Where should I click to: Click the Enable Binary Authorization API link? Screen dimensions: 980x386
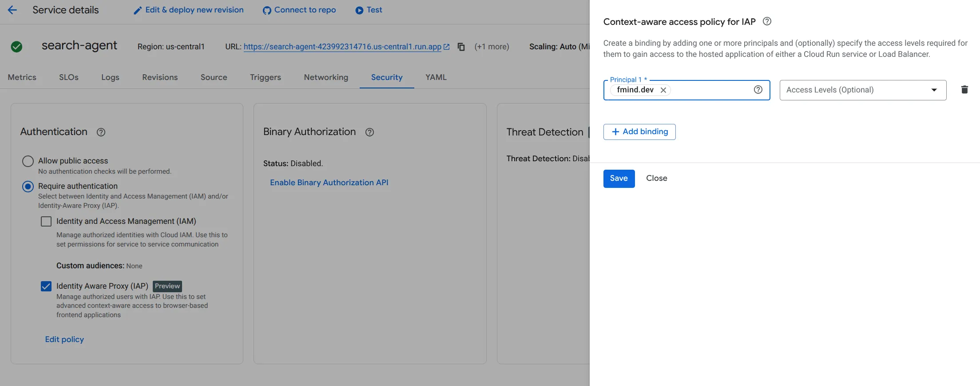(x=329, y=183)
